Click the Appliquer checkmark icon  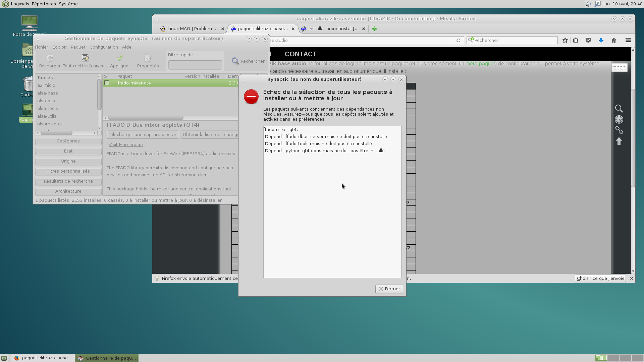[120, 58]
